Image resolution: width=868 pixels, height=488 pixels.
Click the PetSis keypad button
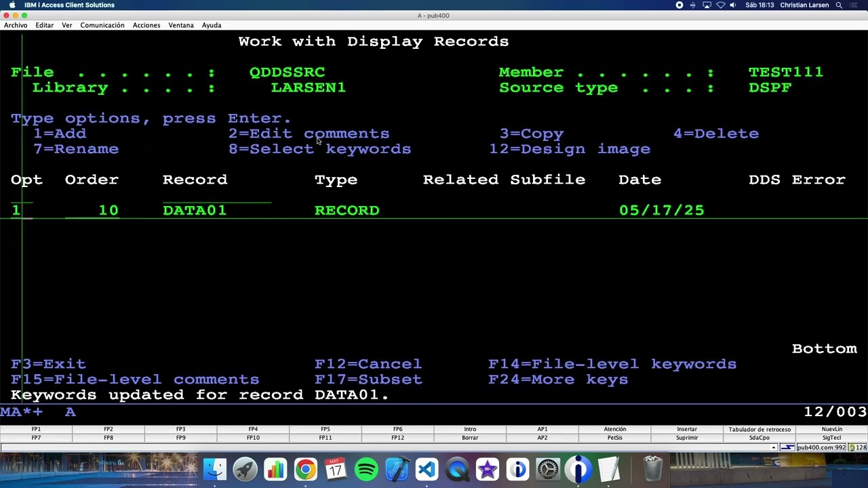click(615, 438)
